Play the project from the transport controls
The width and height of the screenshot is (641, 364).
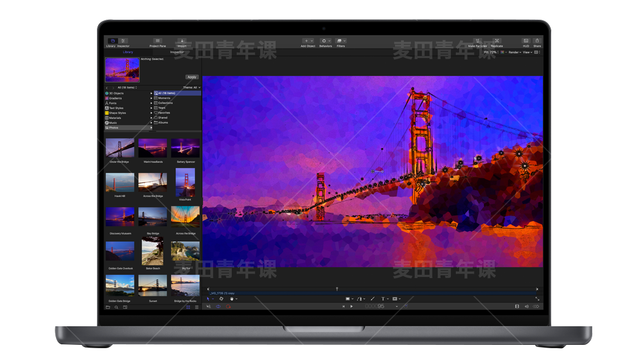point(352,307)
